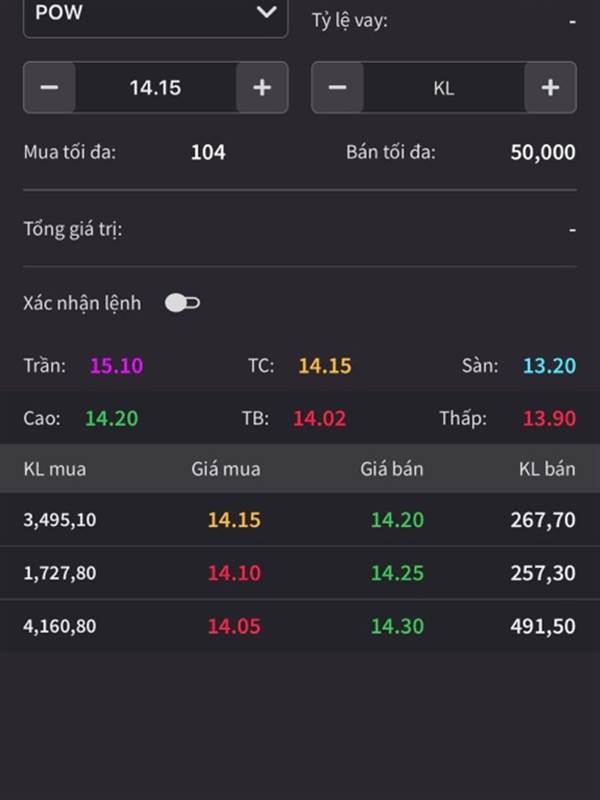
Task: Tap the Bán tối đa value 50,000
Action: tap(543, 152)
